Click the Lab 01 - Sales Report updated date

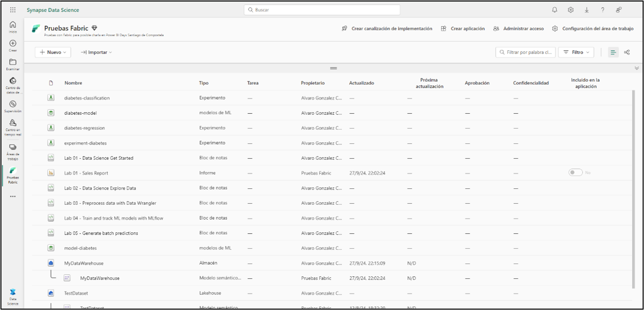(x=367, y=173)
